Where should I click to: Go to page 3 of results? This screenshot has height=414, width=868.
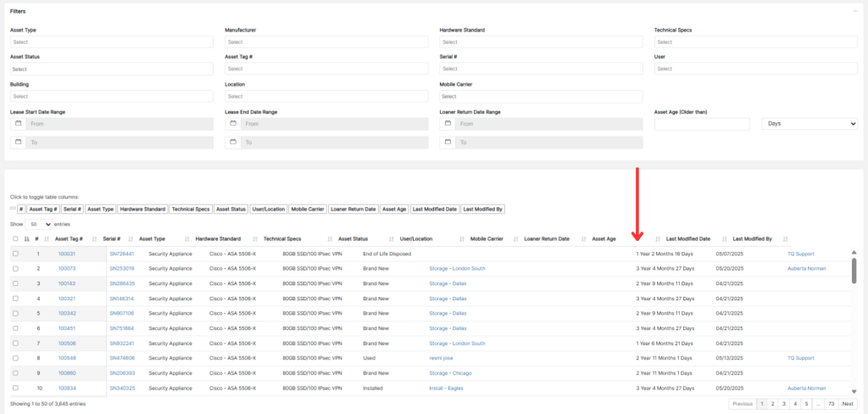[x=783, y=404]
